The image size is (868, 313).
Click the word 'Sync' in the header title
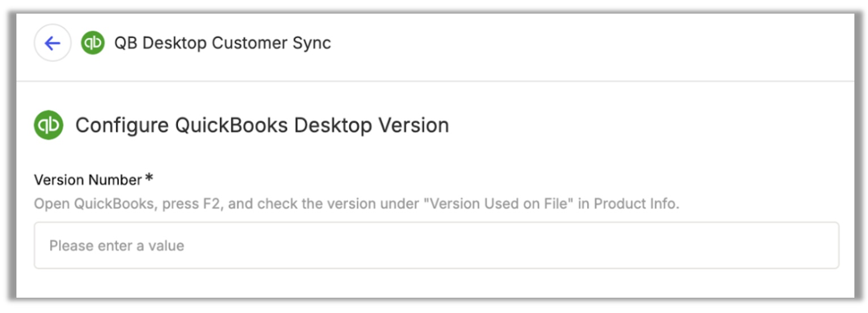[312, 43]
